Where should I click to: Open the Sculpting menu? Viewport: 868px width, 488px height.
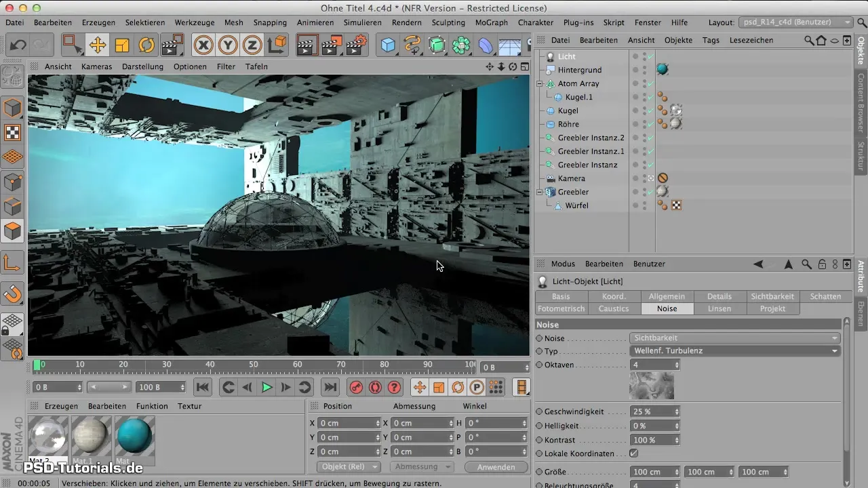448,22
